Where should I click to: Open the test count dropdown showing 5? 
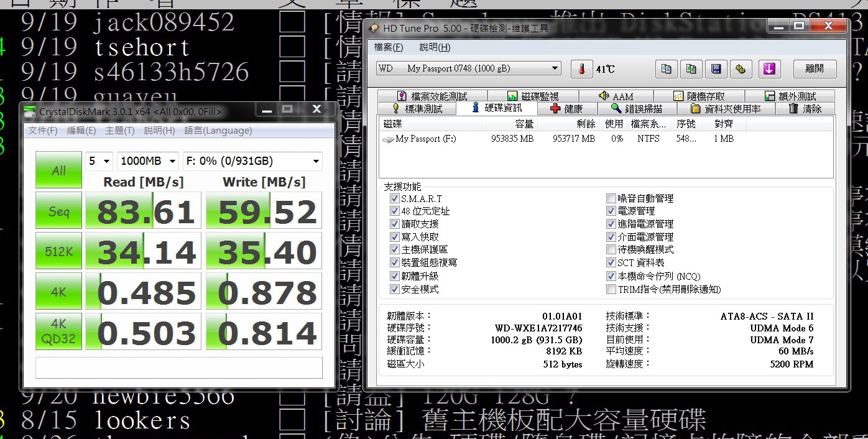coord(99,161)
